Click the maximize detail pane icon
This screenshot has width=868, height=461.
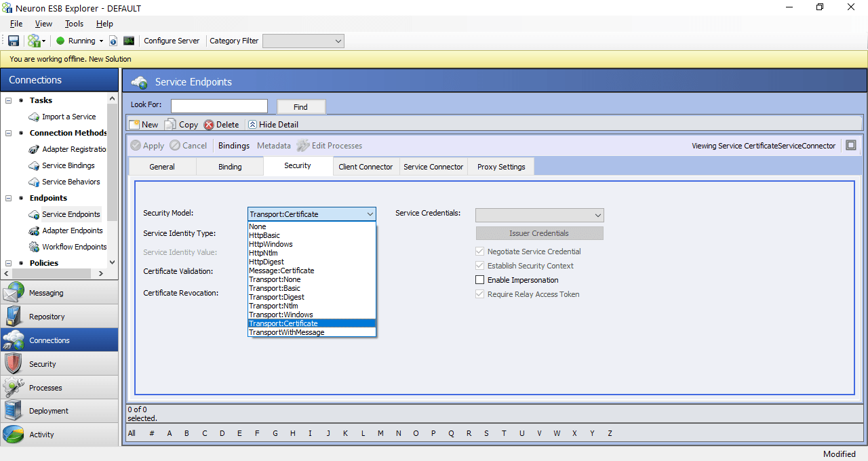point(851,145)
